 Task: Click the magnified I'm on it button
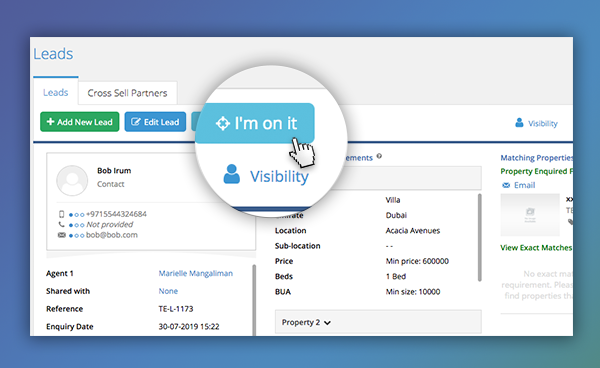255,123
